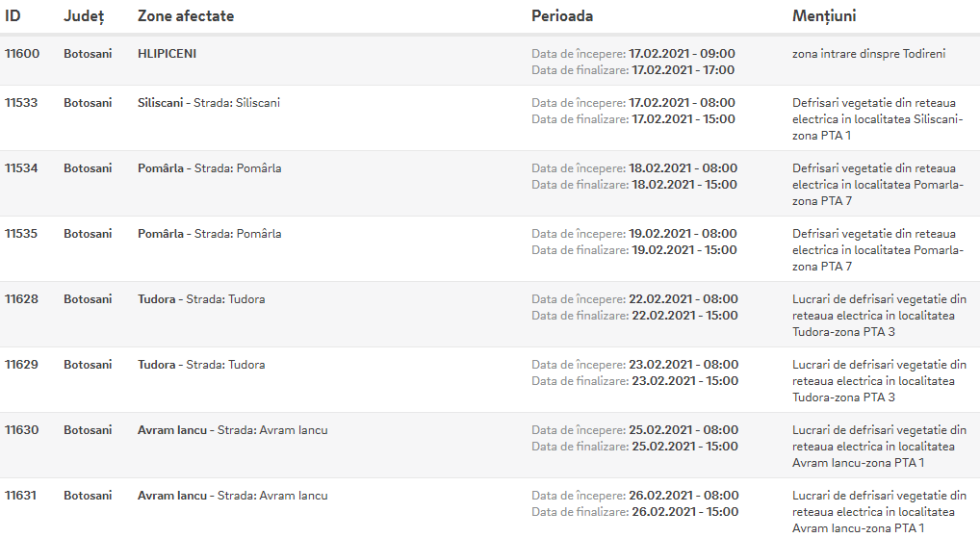Image resolution: width=980 pixels, height=538 pixels.
Task: Click Siliscani affected zone text
Action: pyautogui.click(x=209, y=102)
